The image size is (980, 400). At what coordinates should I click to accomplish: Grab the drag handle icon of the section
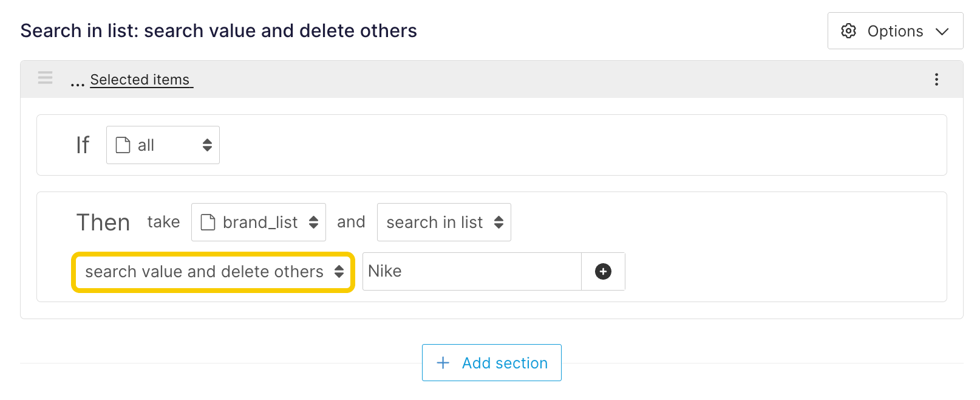pyautogui.click(x=46, y=78)
